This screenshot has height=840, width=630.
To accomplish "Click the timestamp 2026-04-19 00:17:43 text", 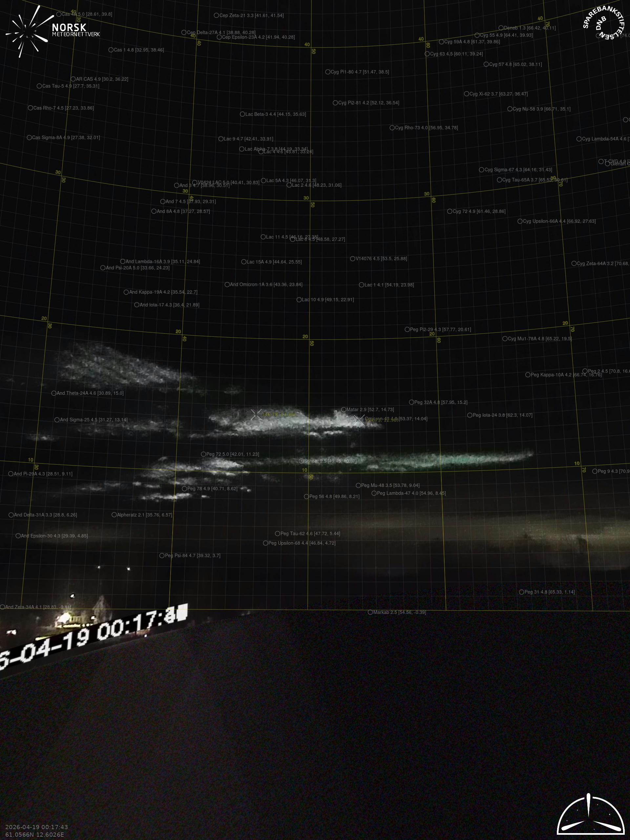I will [36, 827].
